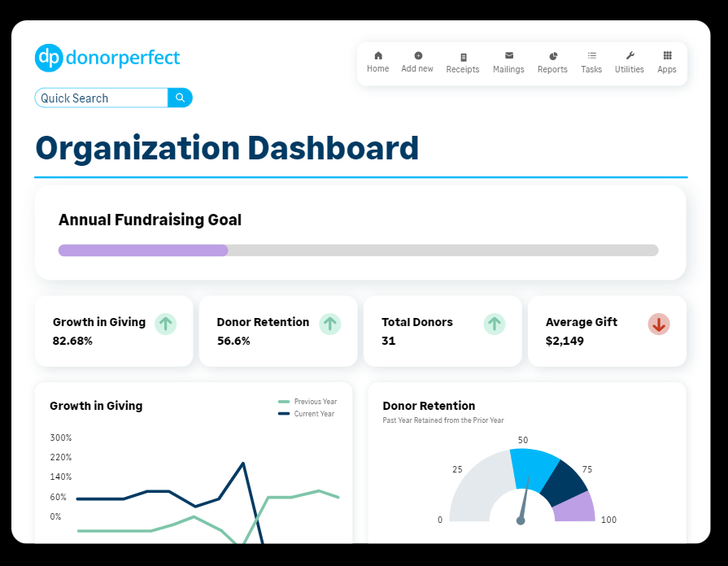Click the Average Gift red down arrow
The image size is (728, 566).
click(x=659, y=324)
